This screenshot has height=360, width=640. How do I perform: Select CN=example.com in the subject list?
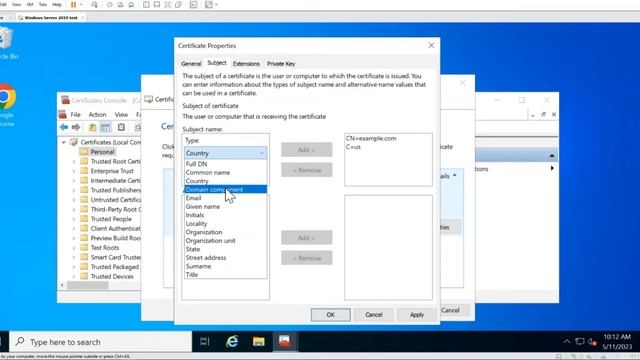[x=371, y=138]
